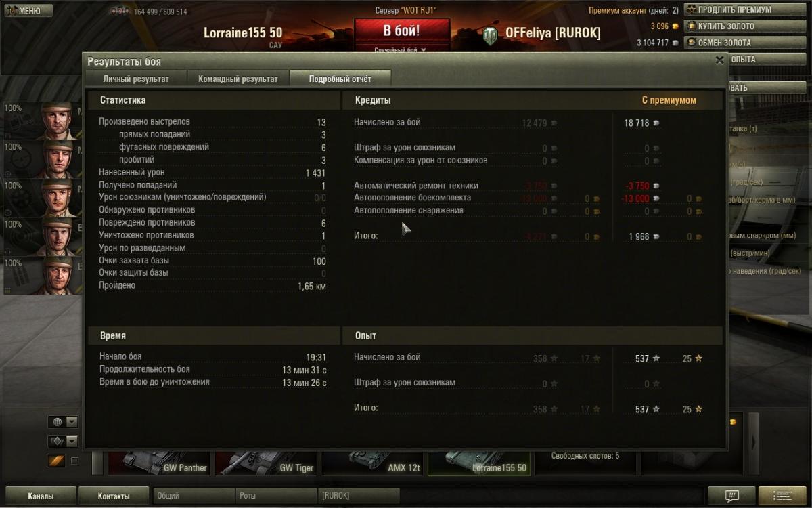Click gold star beside 25 in Начислено row
Screen dimensions: 812x508
coord(698,358)
